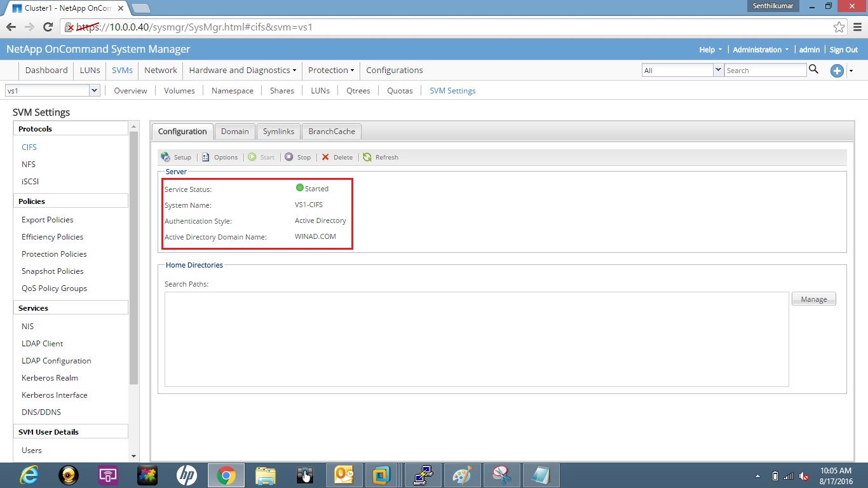The width and height of the screenshot is (868, 488).
Task: Open Outlook from the taskbar
Action: click(x=344, y=475)
